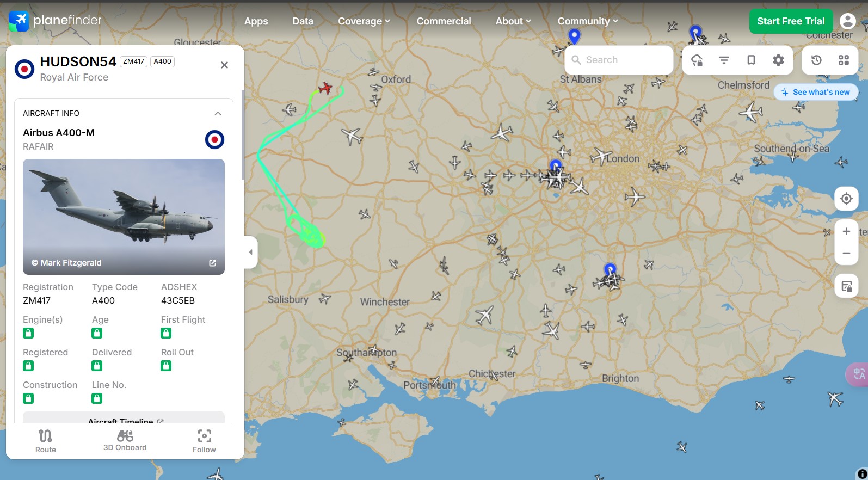Click the ZM417 registration tag
This screenshot has height=480, width=868.
(x=133, y=61)
